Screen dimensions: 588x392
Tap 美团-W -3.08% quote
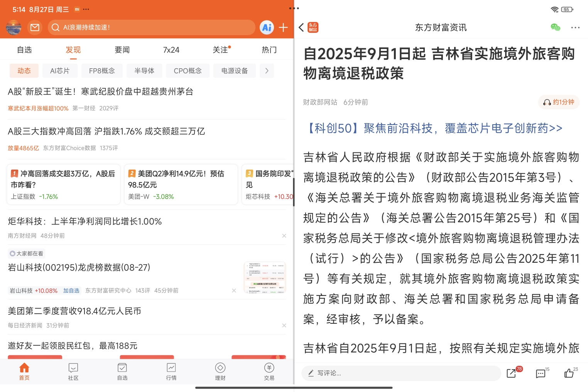click(151, 197)
